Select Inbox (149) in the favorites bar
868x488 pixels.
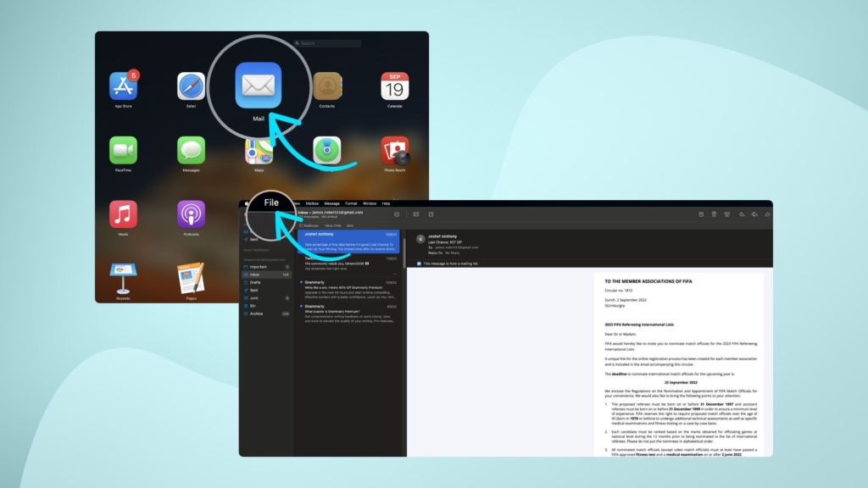pyautogui.click(x=333, y=225)
